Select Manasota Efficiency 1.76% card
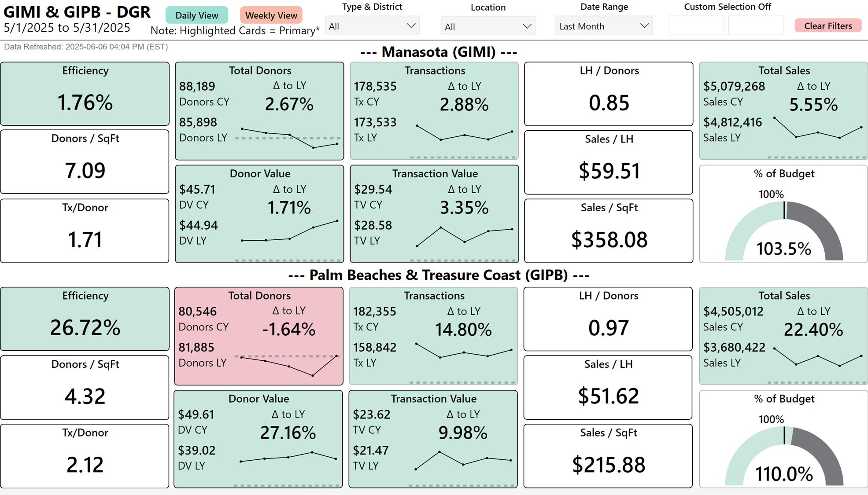The height and width of the screenshot is (495, 868). click(85, 94)
